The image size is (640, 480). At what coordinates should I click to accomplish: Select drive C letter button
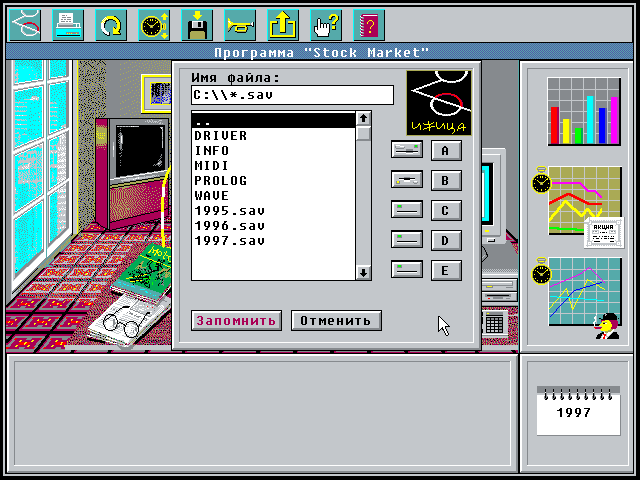coord(446,211)
